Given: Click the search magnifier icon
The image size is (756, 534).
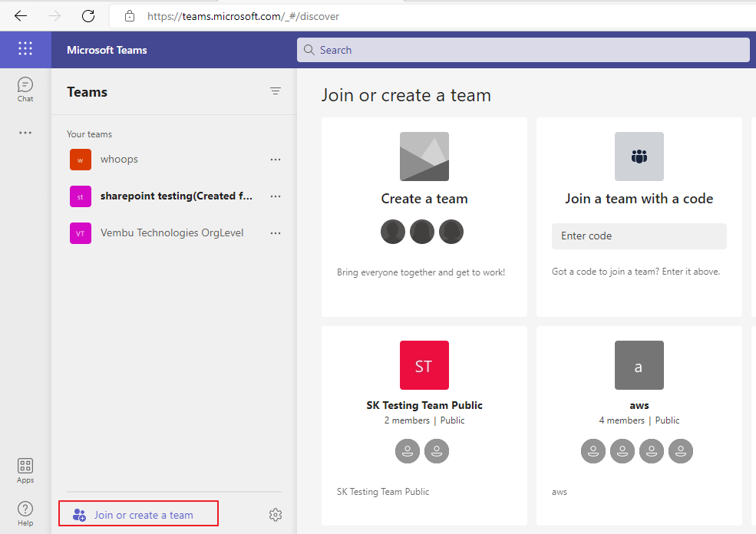Looking at the screenshot, I should [309, 50].
